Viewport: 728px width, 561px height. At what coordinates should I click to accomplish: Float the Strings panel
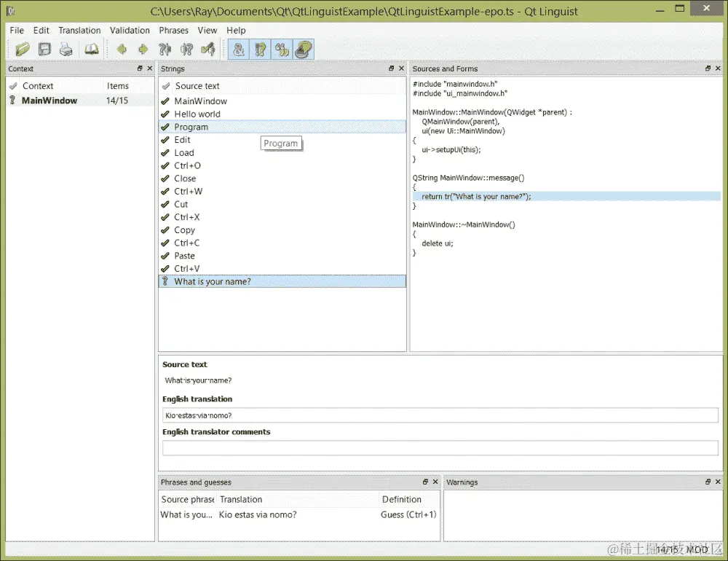click(392, 68)
